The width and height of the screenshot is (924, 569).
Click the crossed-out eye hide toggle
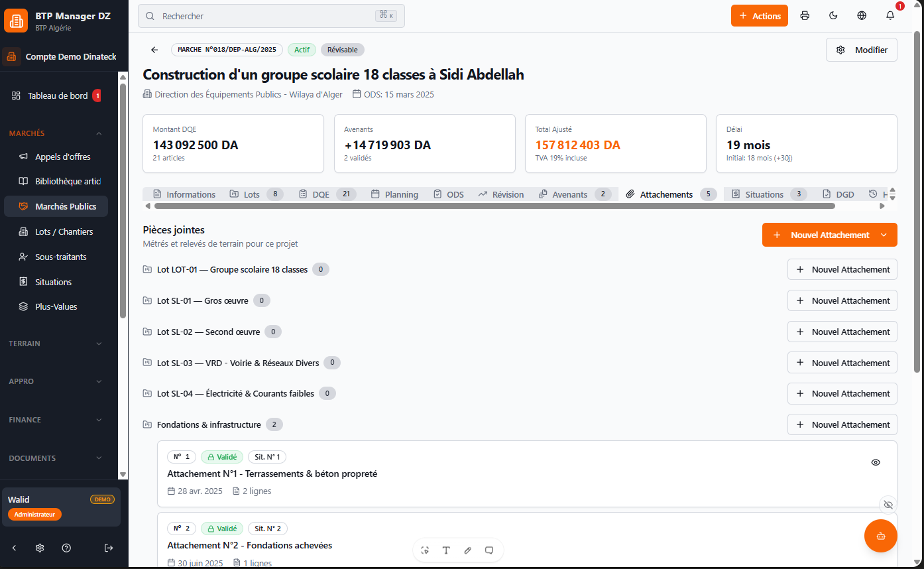[x=888, y=505]
